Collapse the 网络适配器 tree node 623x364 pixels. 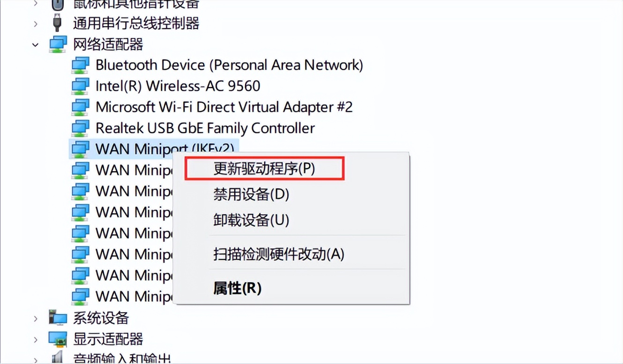(x=35, y=44)
